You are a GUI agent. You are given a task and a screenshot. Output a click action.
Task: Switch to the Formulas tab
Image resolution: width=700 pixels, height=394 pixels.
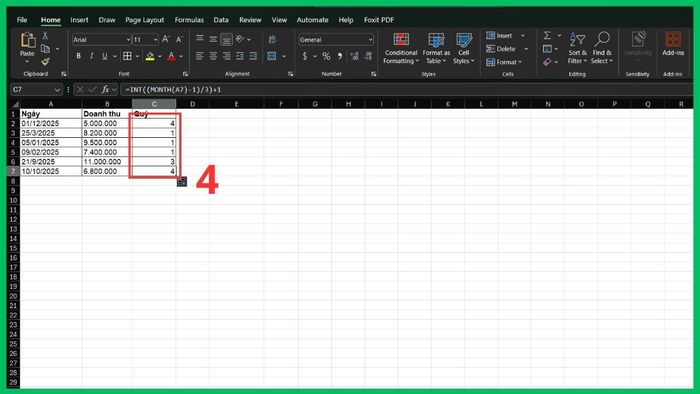[x=189, y=20]
